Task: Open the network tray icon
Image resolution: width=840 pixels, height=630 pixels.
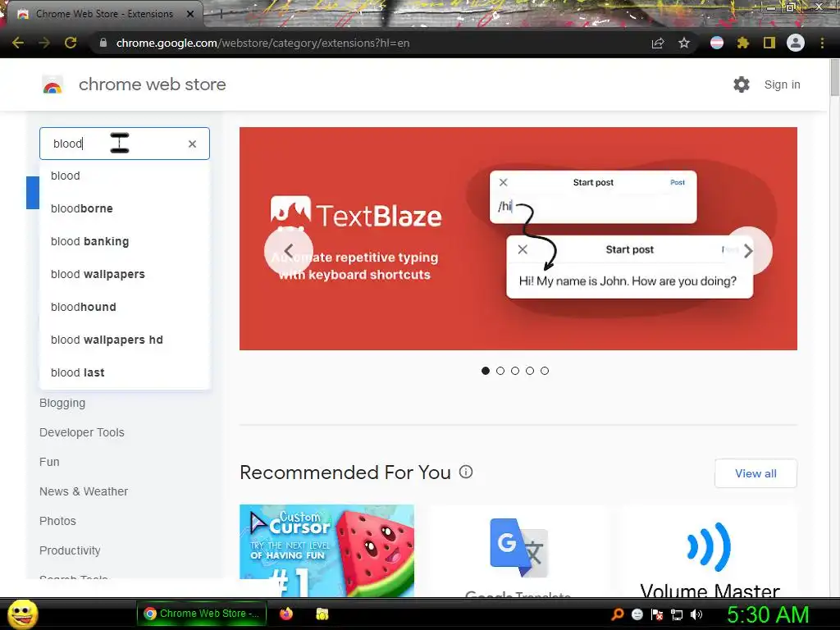Action: 677,614
